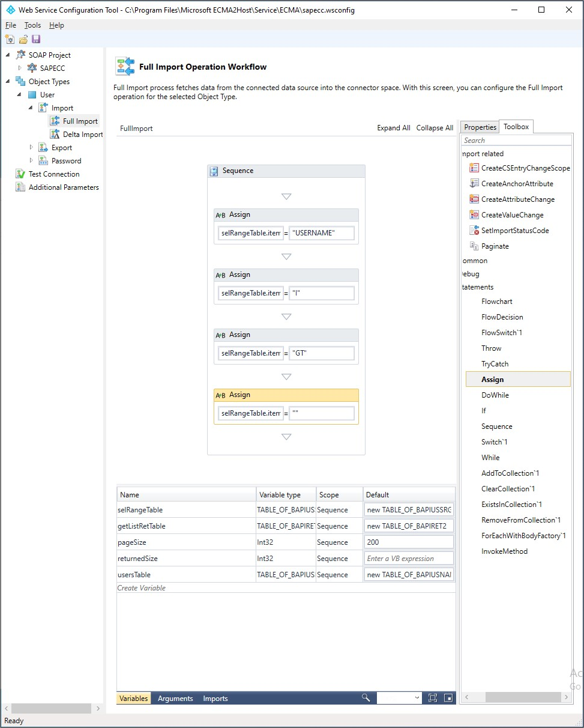Open the Test Connection tree item
Viewport: 584px width, 728px height.
click(53, 174)
